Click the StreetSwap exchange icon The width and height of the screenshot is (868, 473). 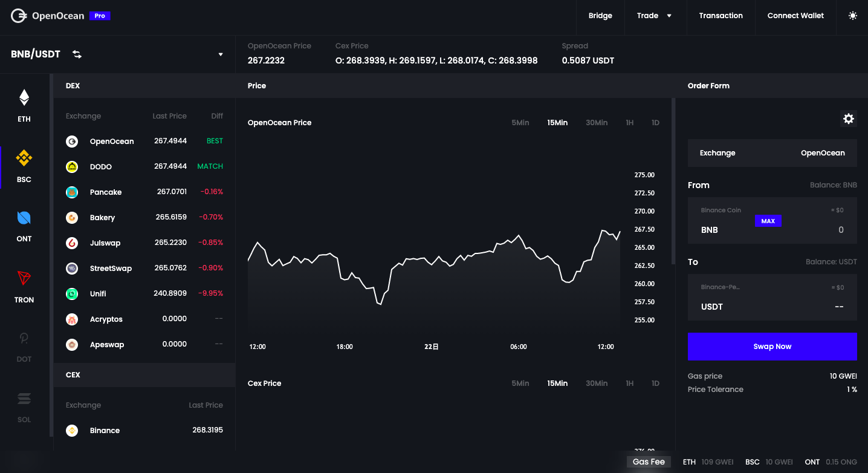coord(72,269)
